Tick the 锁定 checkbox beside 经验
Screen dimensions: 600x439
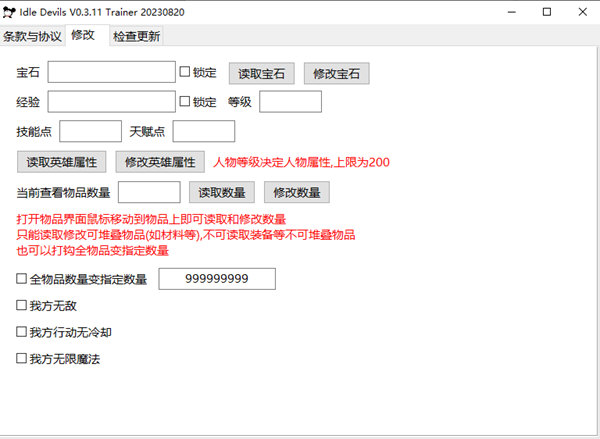pyautogui.click(x=185, y=102)
